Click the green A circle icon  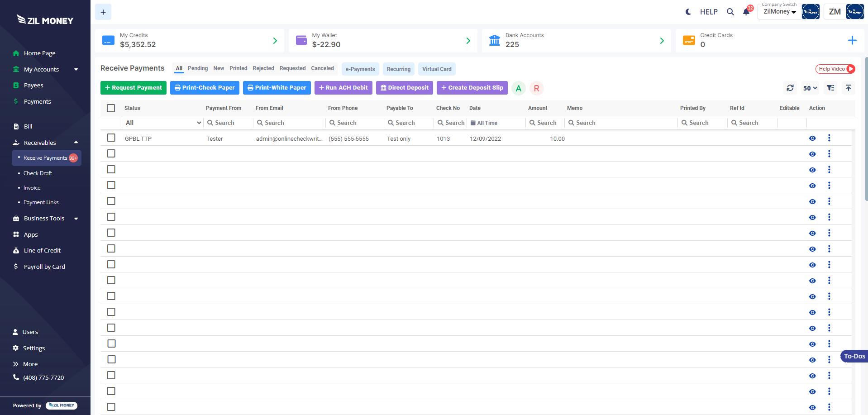click(x=519, y=88)
